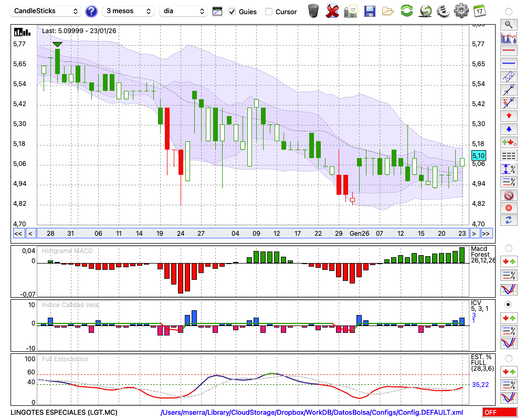This screenshot has width=525, height=420.
Task: Click the 35,22 stochastic value
Action: (x=480, y=385)
